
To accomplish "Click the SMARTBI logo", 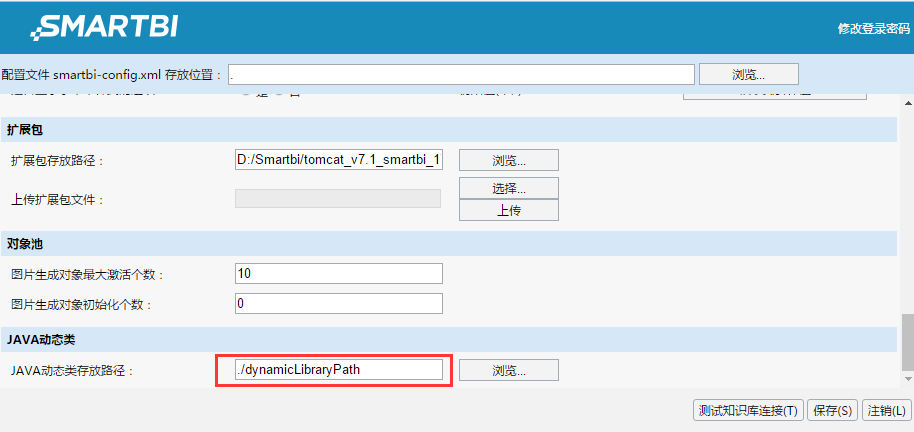I will [x=104, y=27].
